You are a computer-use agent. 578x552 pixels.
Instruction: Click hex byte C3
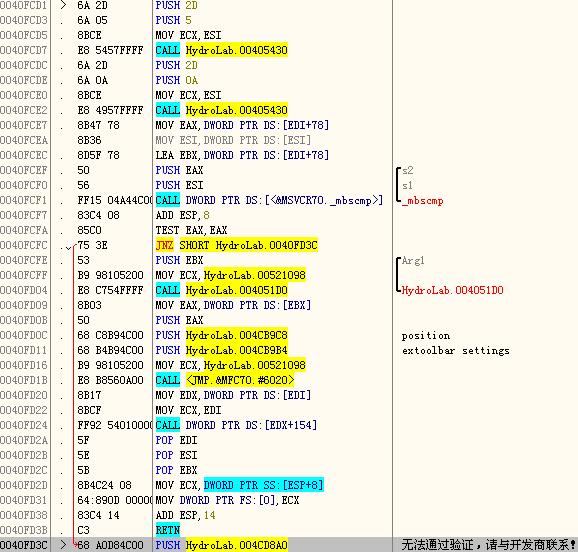[83, 530]
